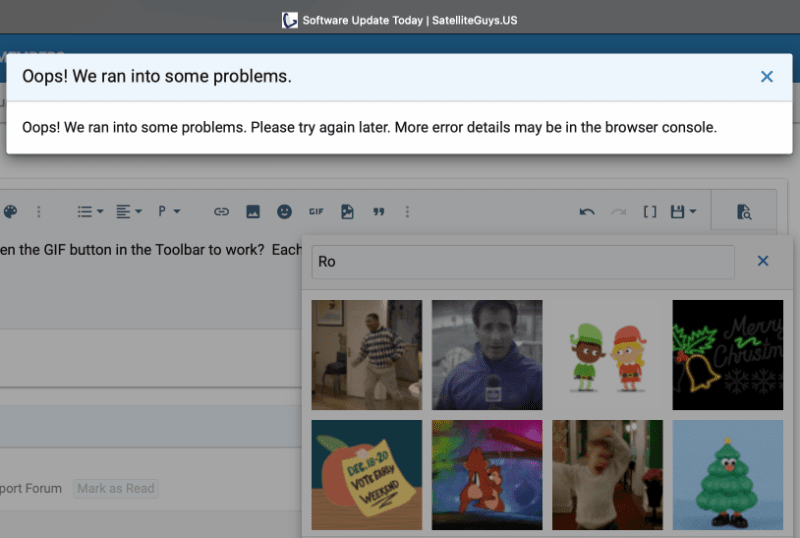This screenshot has width=800, height=538.
Task: Expand the text alignment dropdown
Action: coord(128,212)
